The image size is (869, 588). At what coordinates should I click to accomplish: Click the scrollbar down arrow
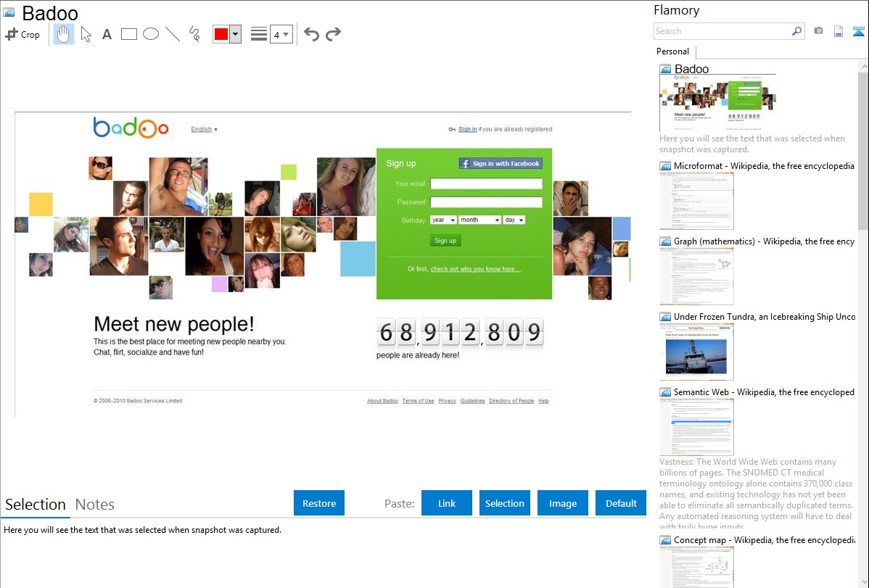click(x=863, y=582)
